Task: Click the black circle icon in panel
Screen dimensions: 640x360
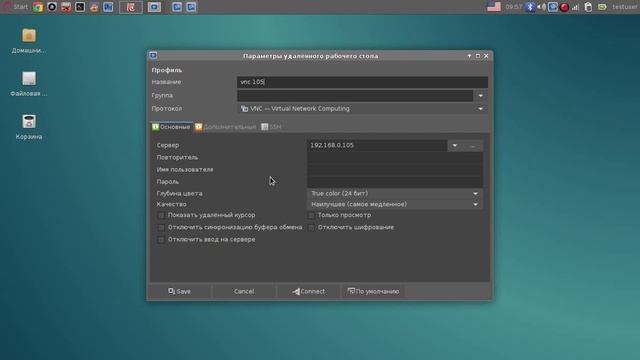Action: coord(52,7)
